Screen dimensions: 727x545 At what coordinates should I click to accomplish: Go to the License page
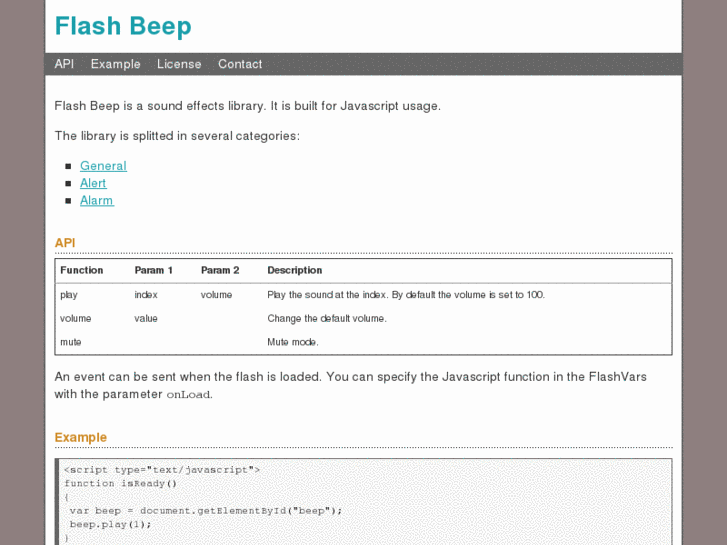pyautogui.click(x=179, y=64)
